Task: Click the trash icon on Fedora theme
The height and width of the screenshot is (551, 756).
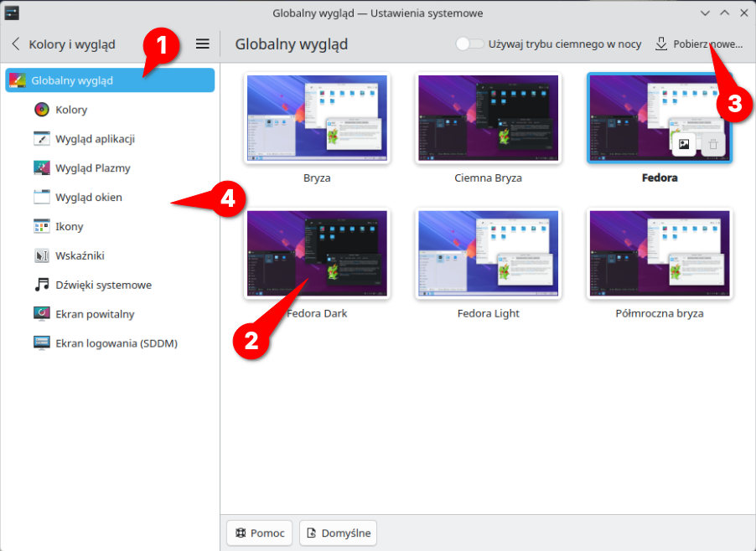Action: [x=712, y=144]
